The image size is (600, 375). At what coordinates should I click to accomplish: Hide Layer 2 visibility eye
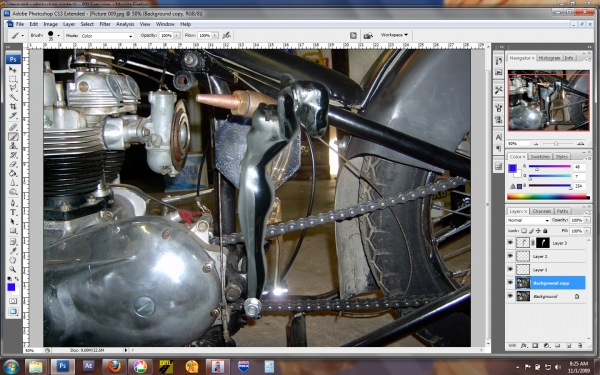(510, 256)
